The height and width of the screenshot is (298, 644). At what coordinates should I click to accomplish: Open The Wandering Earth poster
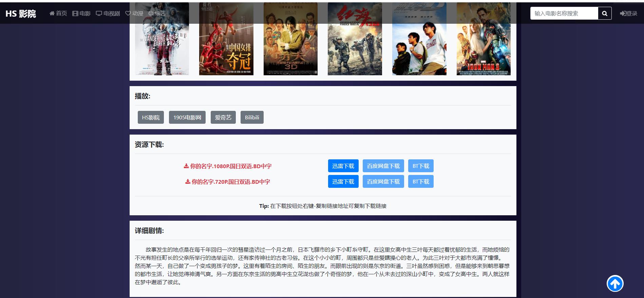point(162,39)
